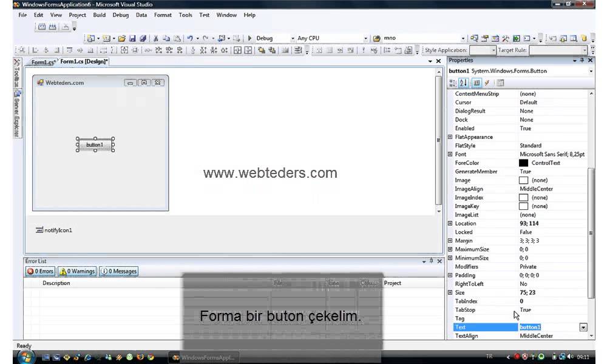Select button1 on the form designer

(95, 144)
